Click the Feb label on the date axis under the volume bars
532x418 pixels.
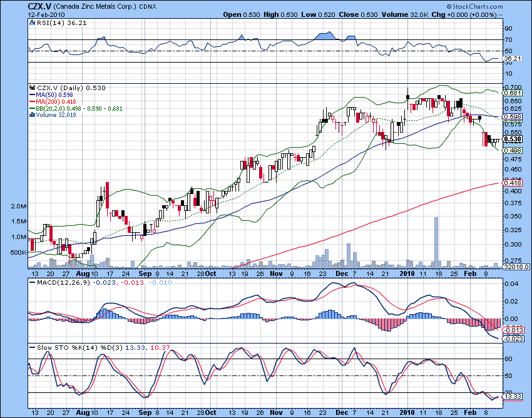point(470,273)
